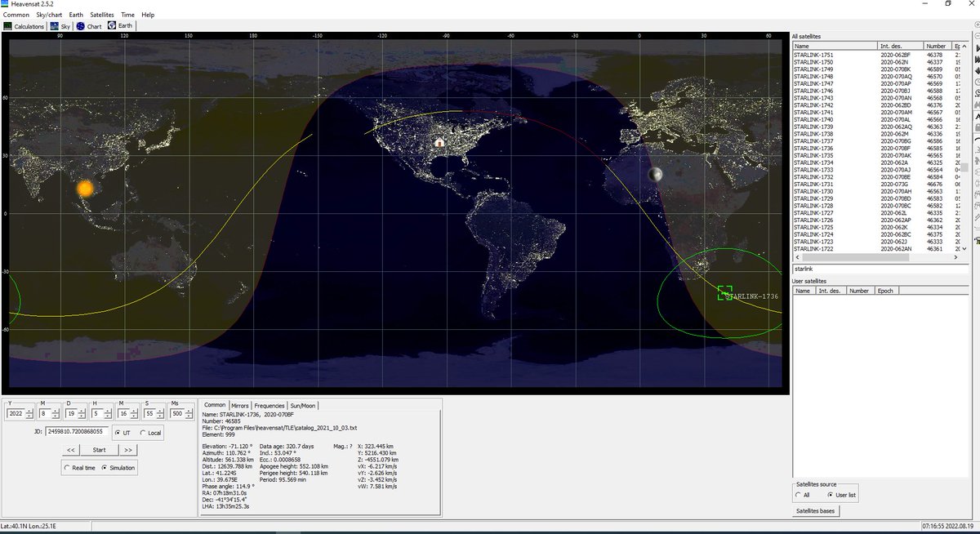Click the date-time readout in status bar
980x534 pixels.
(949, 527)
